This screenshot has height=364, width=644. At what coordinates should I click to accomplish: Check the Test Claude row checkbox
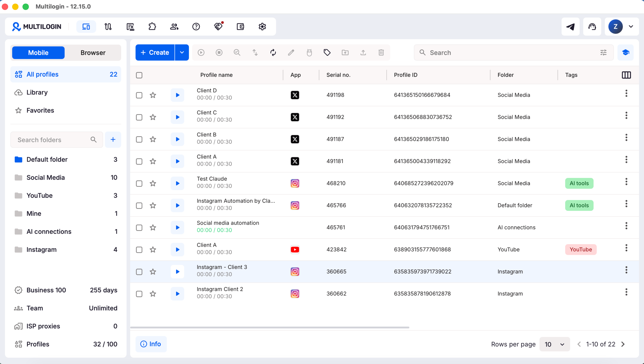coord(139,184)
